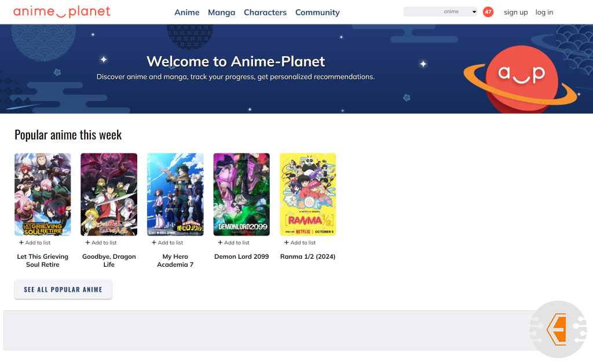The height and width of the screenshot is (364, 593).
Task: Click the log in link
Action: 544,12
